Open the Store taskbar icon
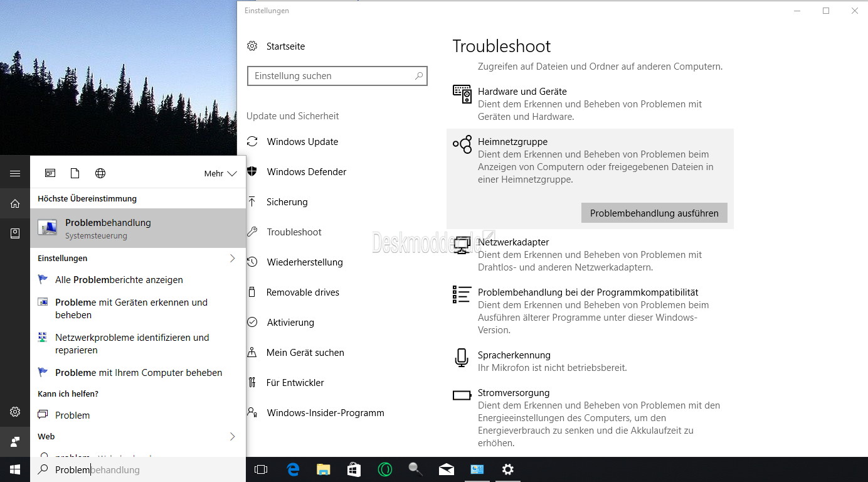868x482 pixels. pyautogui.click(x=354, y=469)
